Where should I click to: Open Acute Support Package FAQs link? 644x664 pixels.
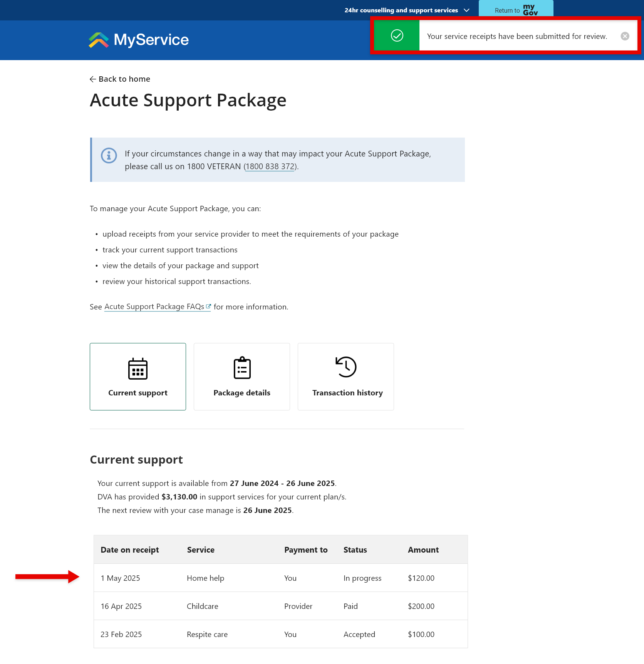(x=154, y=306)
